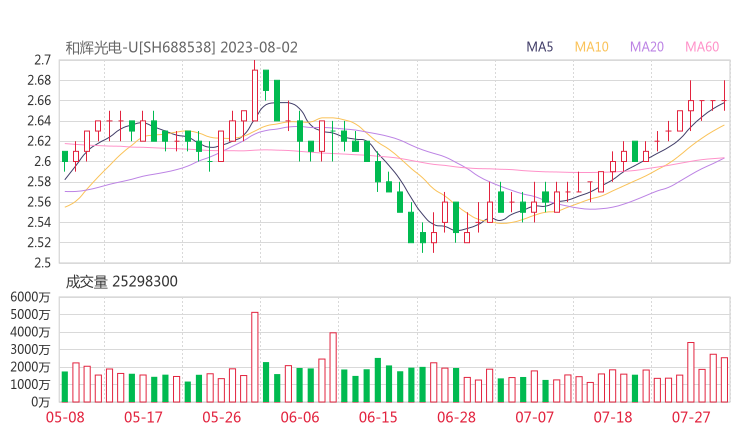The width and height of the screenshot is (740, 440).
Task: Click the 2.6 price axis label
Action: (x=42, y=161)
